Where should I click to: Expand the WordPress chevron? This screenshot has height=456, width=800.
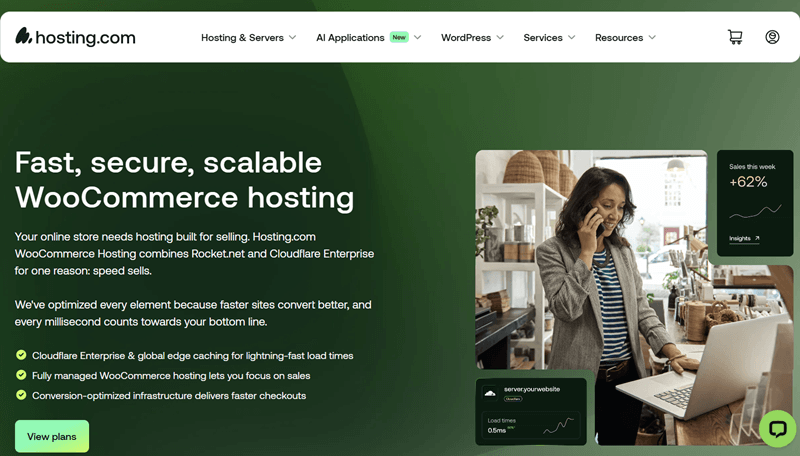[x=500, y=37]
